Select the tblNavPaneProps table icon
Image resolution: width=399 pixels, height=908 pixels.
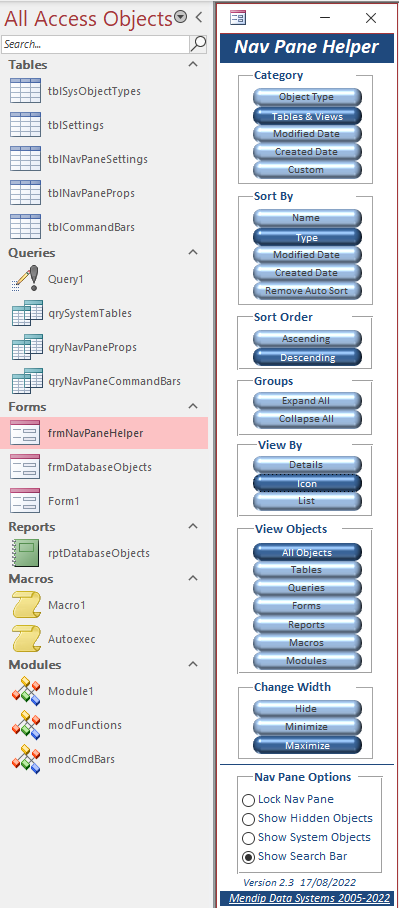coord(25,193)
